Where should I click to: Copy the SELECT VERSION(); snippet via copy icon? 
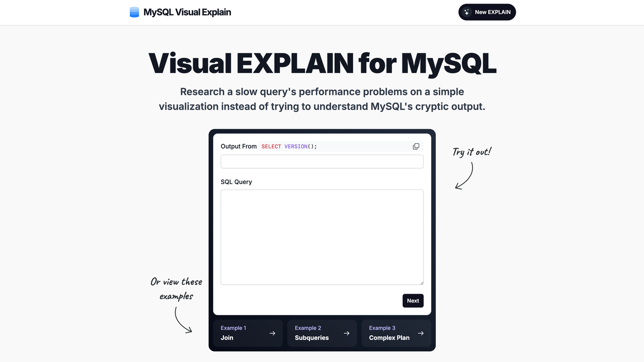416,146
